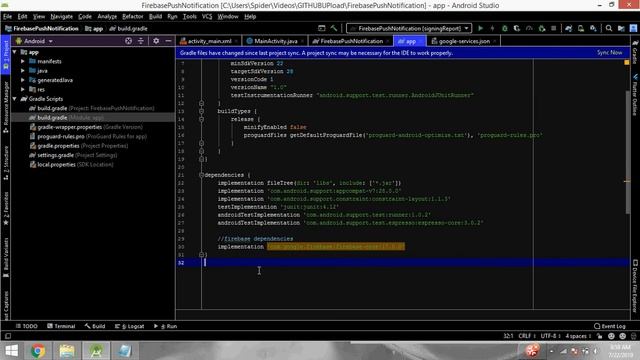Open Chrome from the Windows taskbar
This screenshot has height=360, width=640.
[x=38, y=351]
